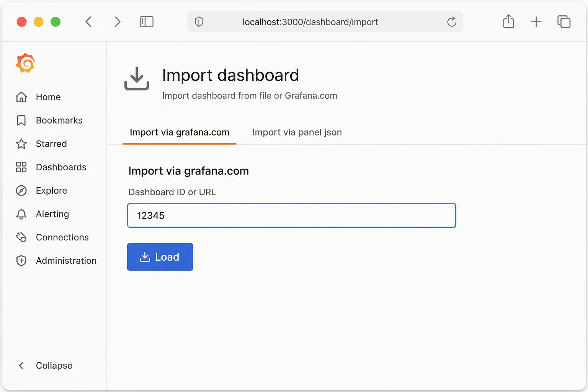The image size is (588, 392).
Task: Go back with browser back arrow
Action: coord(88,22)
